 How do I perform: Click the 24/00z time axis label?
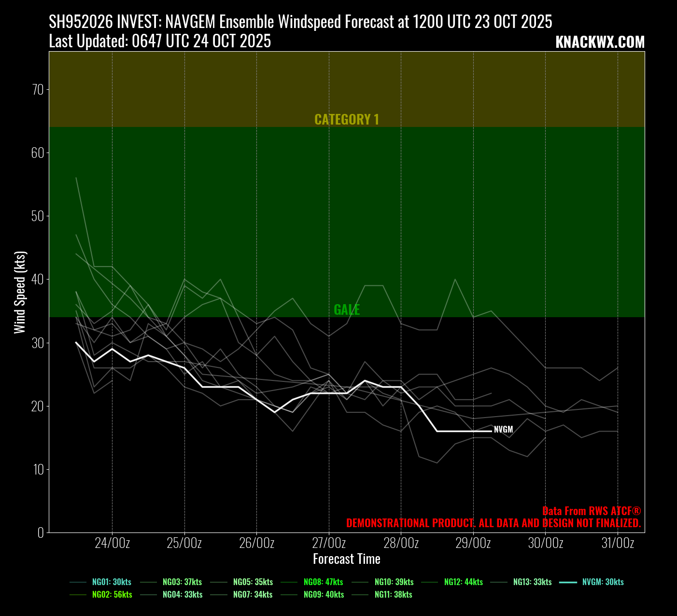click(x=112, y=543)
